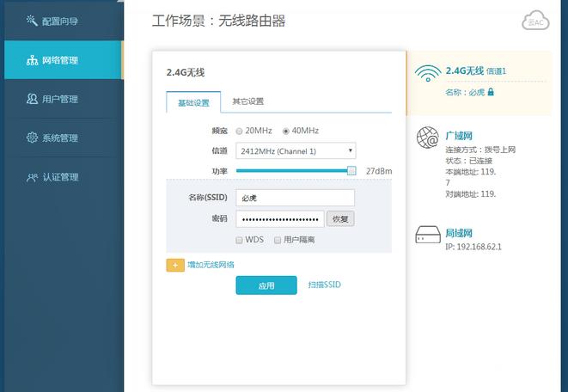Click the 名称(SSID) input field

[296, 198]
